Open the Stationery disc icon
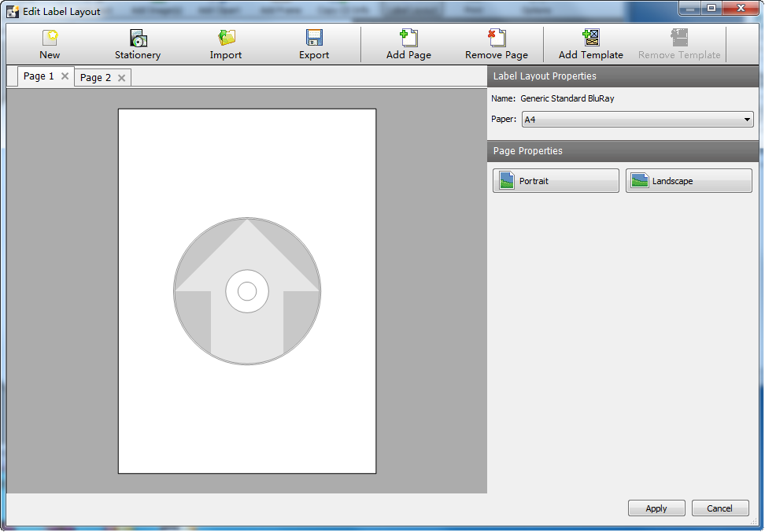This screenshot has height=532, width=765. coord(138,38)
